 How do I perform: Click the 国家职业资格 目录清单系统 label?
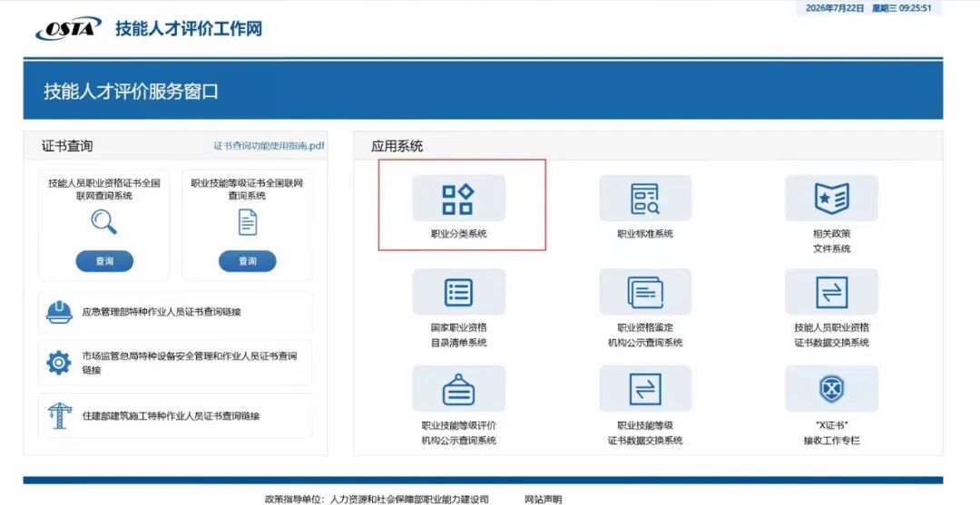point(458,335)
